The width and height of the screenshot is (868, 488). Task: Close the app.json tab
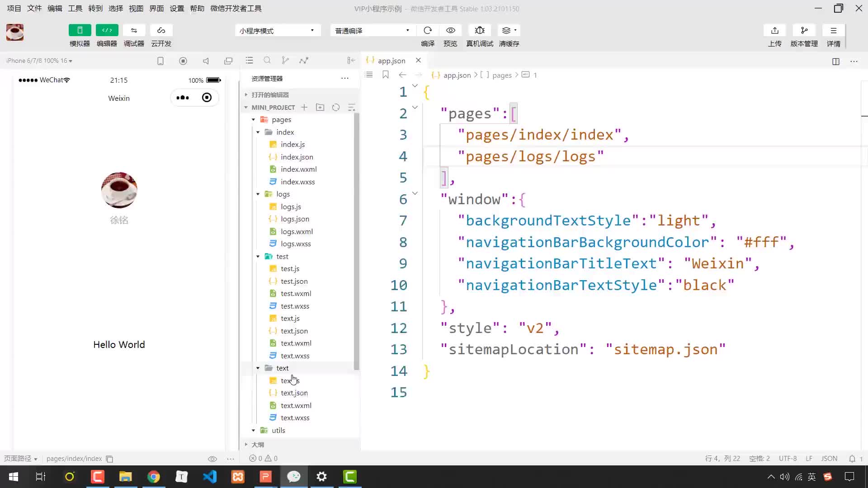point(418,60)
